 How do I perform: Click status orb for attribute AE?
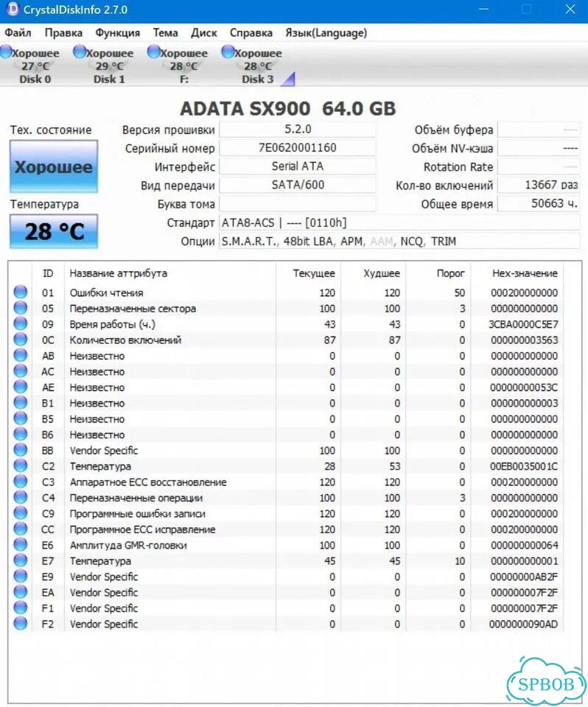[21, 387]
